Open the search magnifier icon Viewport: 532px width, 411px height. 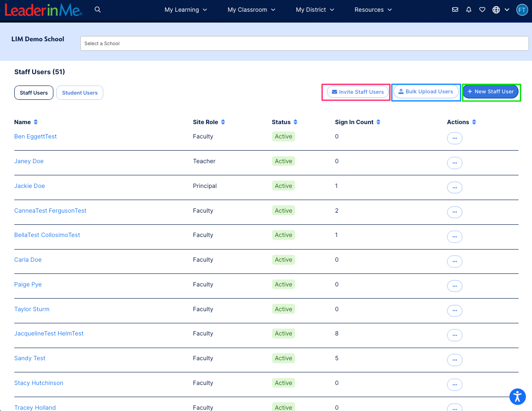98,9
